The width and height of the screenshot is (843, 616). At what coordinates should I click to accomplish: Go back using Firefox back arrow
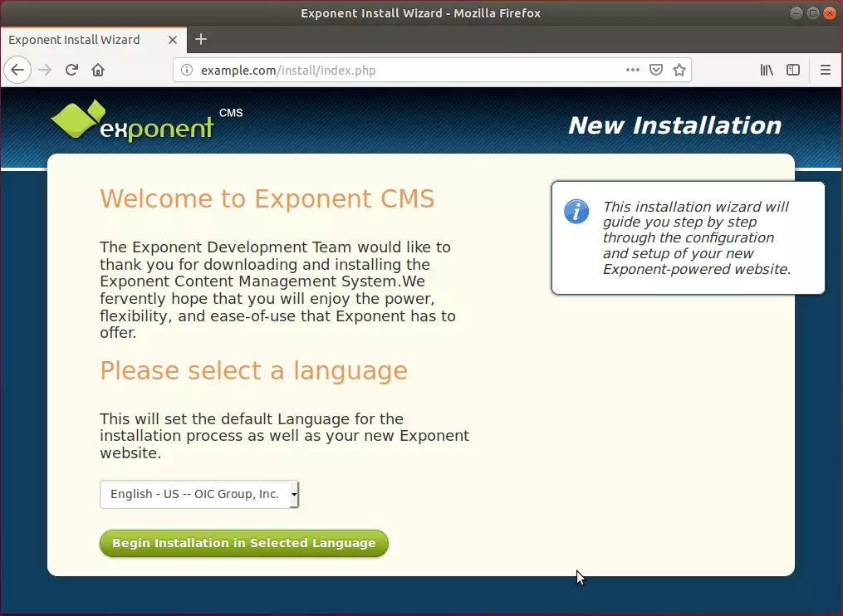tap(17, 70)
